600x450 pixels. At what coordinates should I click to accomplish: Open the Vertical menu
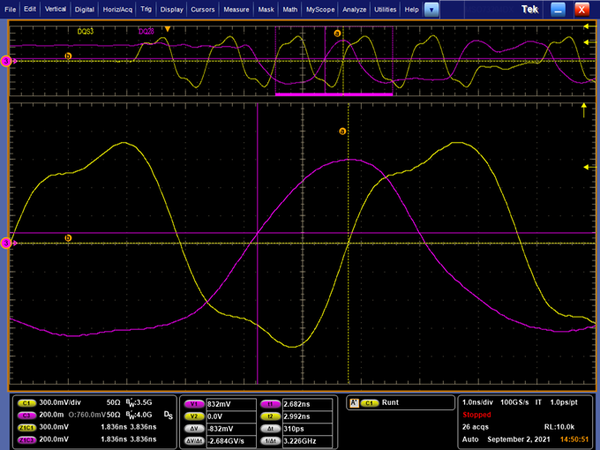click(55, 9)
